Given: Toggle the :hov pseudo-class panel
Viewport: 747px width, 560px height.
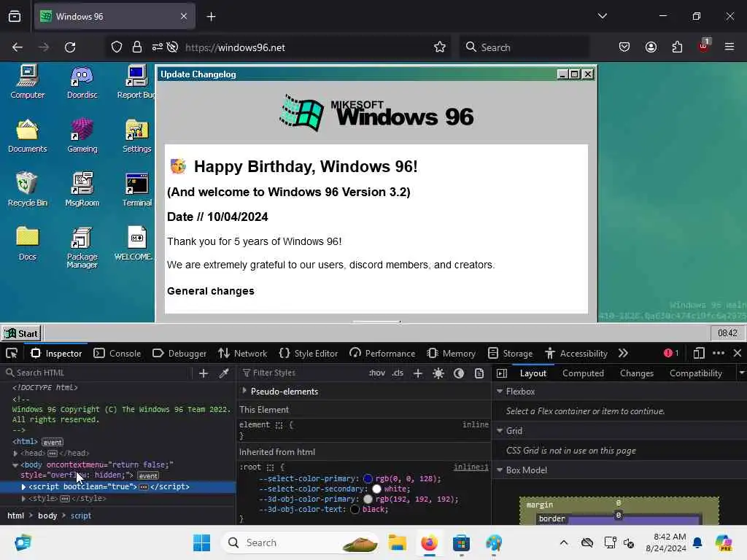Looking at the screenshot, I should 377,373.
